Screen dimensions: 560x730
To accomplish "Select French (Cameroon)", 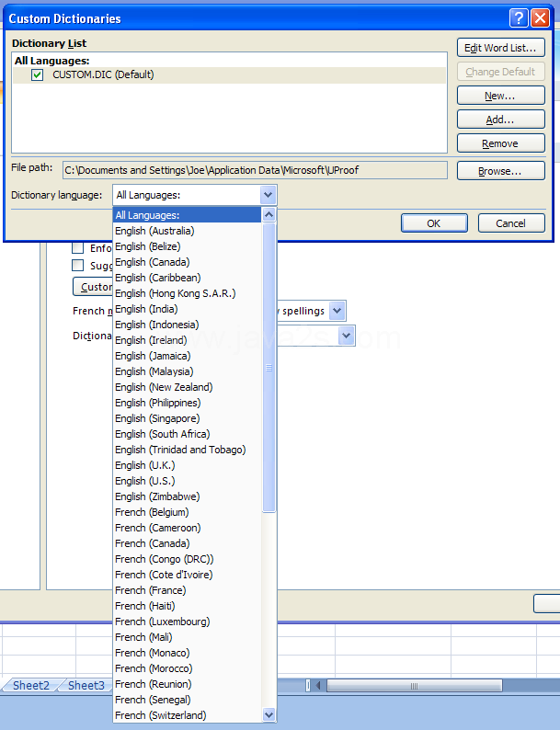I will [x=188, y=528].
